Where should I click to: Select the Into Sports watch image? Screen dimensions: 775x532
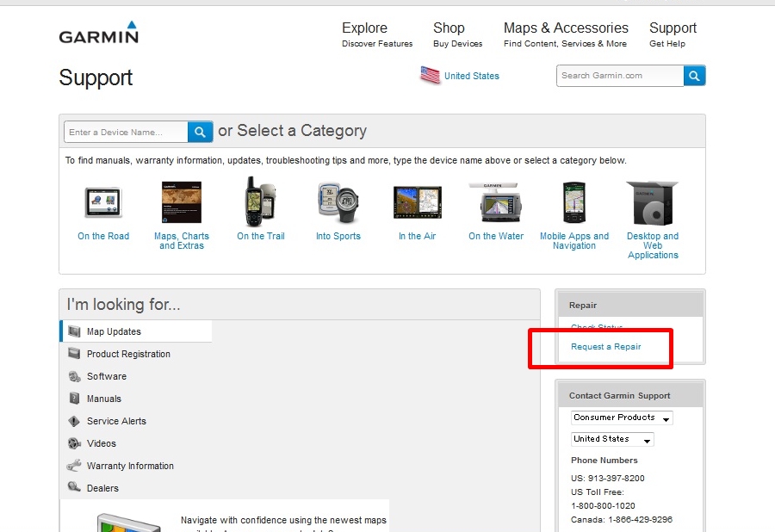338,202
